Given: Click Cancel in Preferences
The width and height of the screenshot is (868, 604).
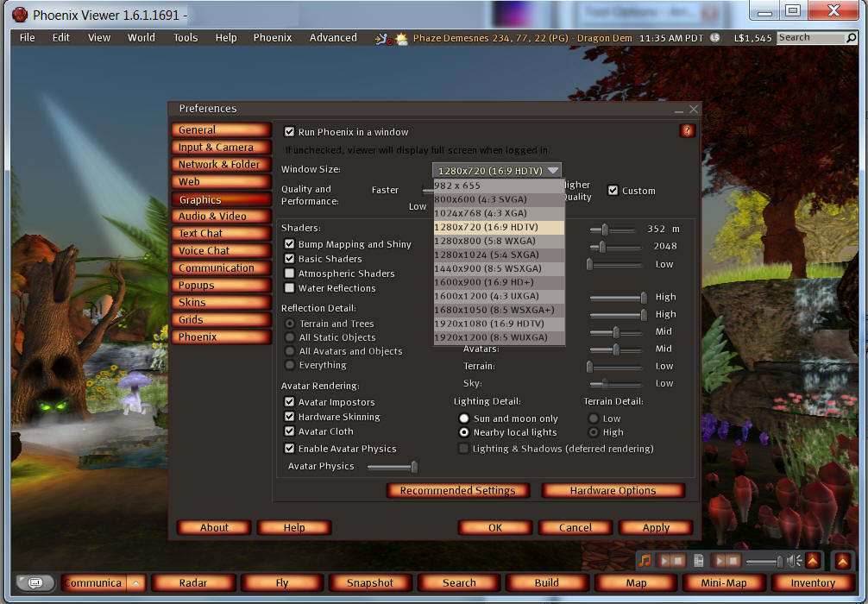Looking at the screenshot, I should click(576, 527).
